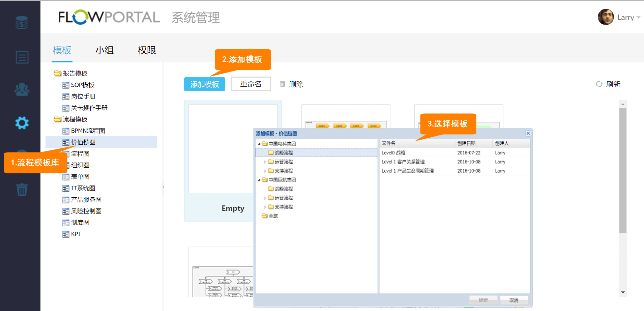The width and height of the screenshot is (644, 311).
Task: Select the settings gear sidebar icon
Action: 22,123
